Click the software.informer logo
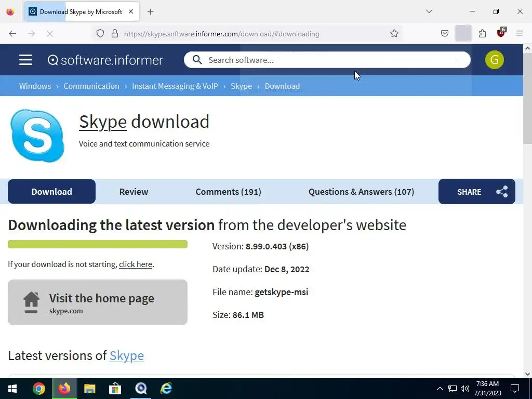Screen dimensions: 532x399 tap(105, 60)
